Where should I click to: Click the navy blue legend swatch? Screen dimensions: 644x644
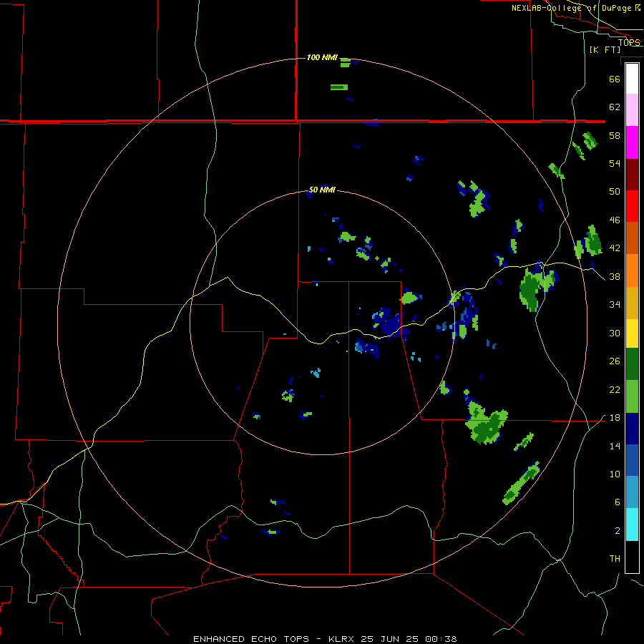[x=632, y=429]
